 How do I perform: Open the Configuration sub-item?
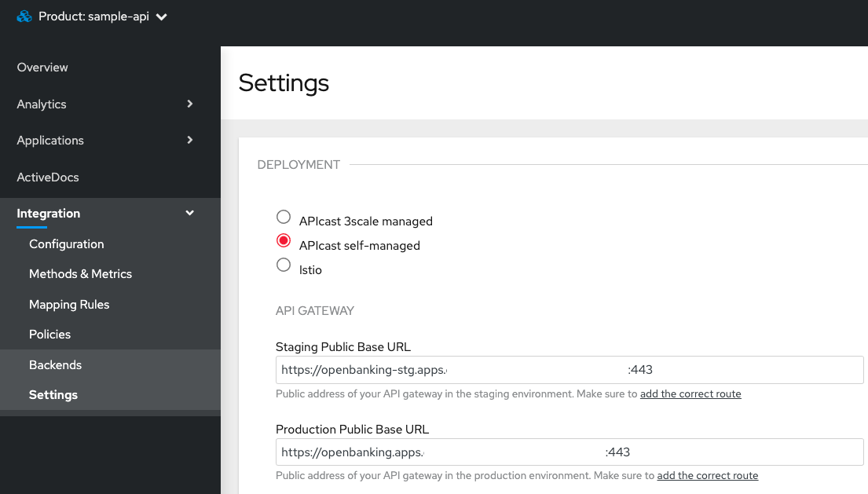pyautogui.click(x=66, y=244)
